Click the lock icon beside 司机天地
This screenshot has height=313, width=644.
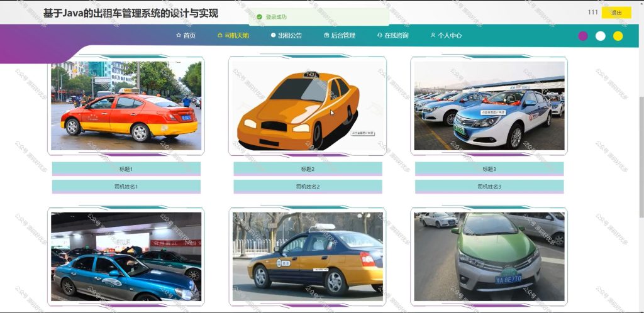tap(219, 35)
